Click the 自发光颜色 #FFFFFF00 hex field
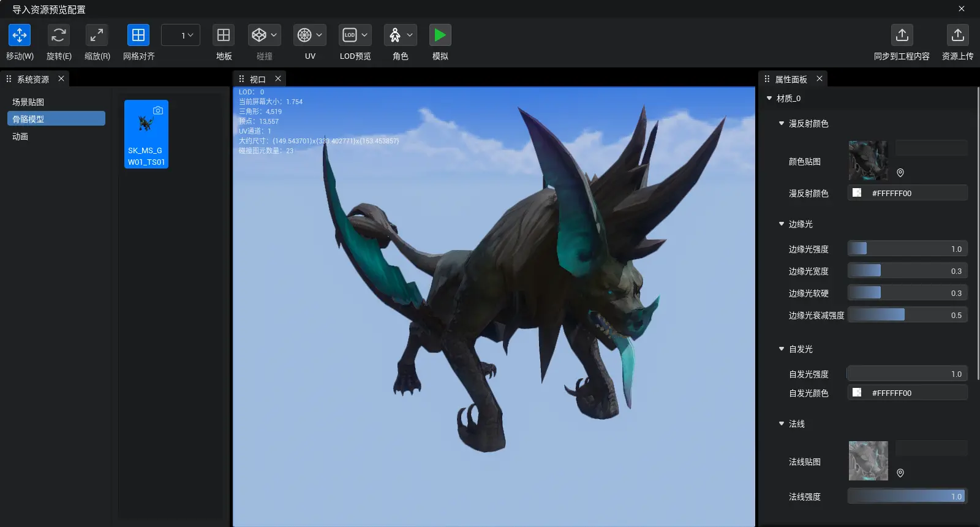The height and width of the screenshot is (527, 980). click(907, 392)
